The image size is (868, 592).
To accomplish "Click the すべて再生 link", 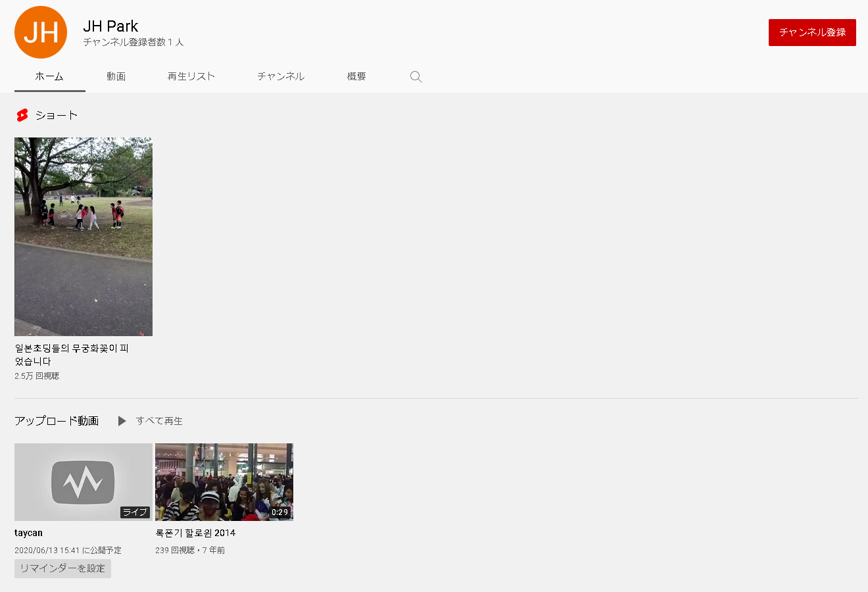I will [158, 421].
